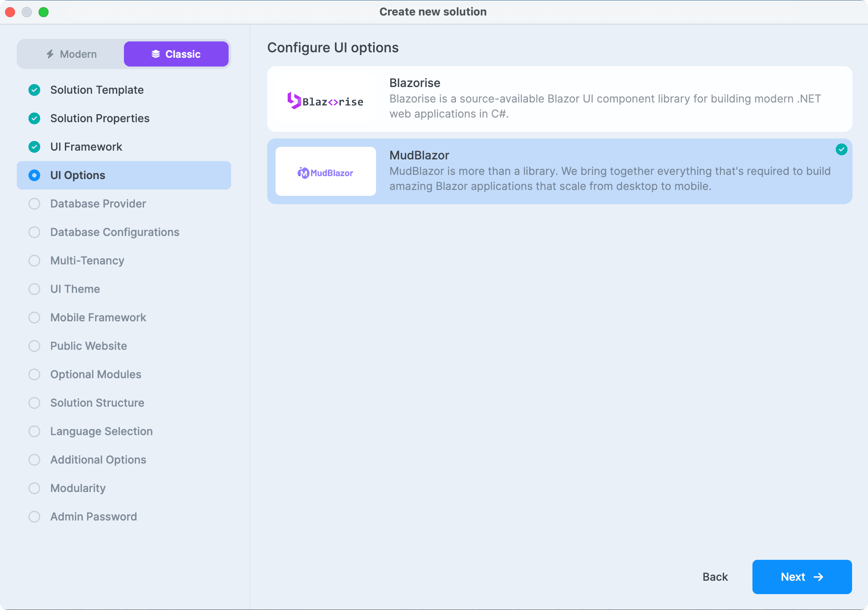This screenshot has width=868, height=610.
Task: Click the Solution Properties green check icon
Action: [x=34, y=118]
